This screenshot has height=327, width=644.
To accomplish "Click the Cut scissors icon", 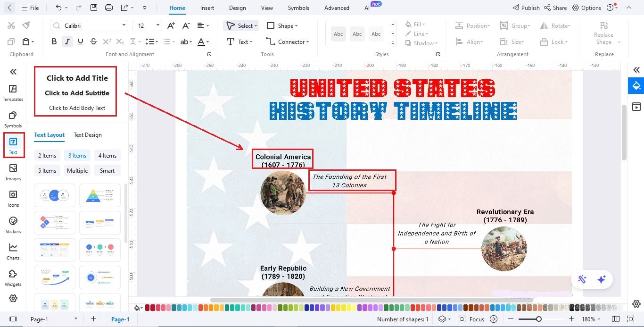I will pyautogui.click(x=11, y=25).
